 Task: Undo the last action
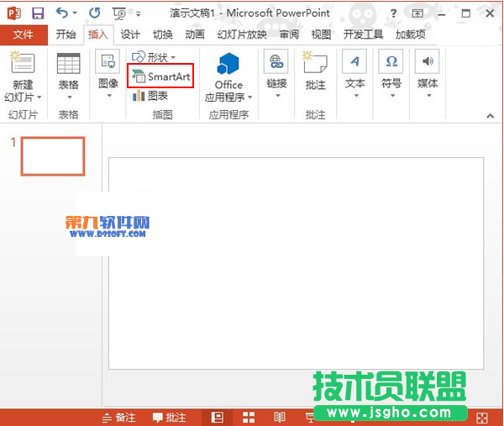click(x=61, y=13)
